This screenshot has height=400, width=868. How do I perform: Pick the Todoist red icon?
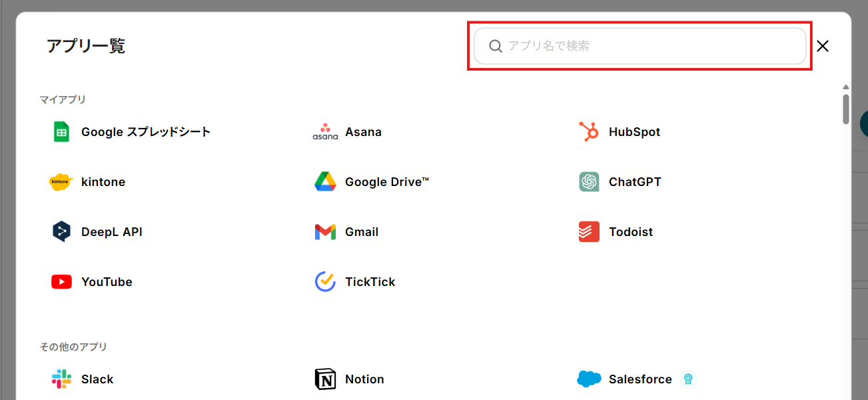[589, 232]
